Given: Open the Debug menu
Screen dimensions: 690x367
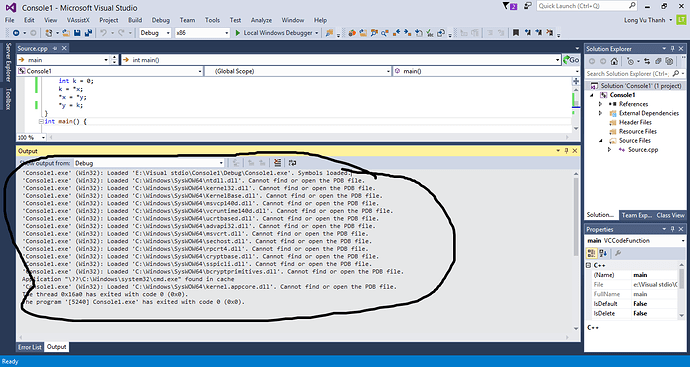Looking at the screenshot, I should point(161,20).
